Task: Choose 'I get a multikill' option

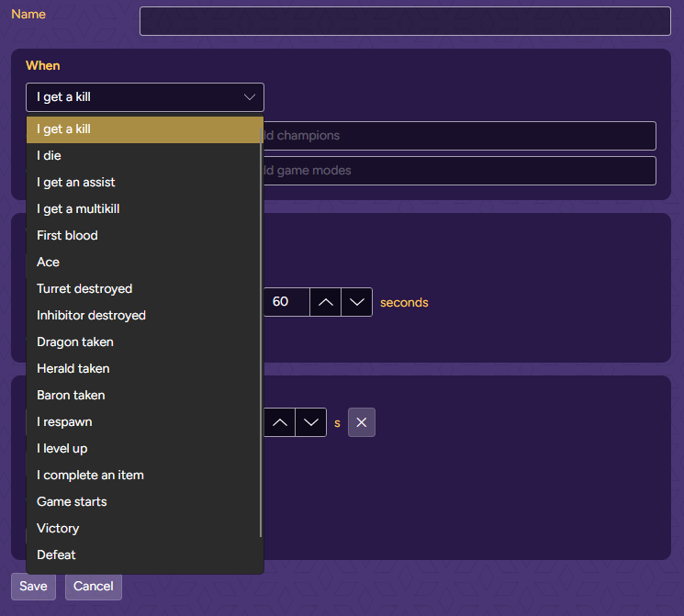Action: [x=145, y=209]
